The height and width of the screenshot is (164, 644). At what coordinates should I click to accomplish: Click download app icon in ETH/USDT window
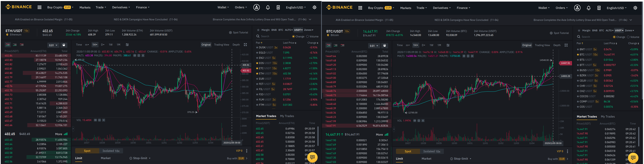point(278,7)
